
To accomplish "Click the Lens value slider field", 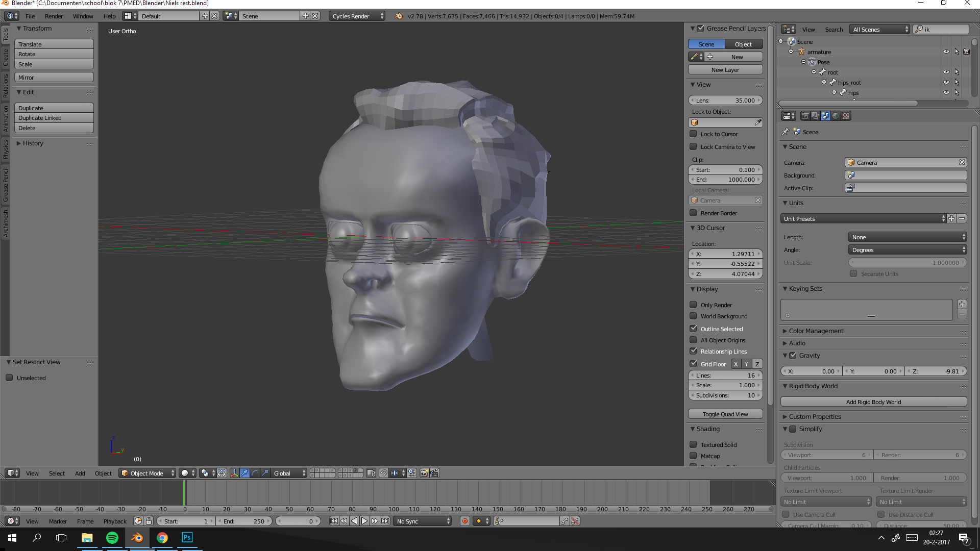I will pos(725,101).
